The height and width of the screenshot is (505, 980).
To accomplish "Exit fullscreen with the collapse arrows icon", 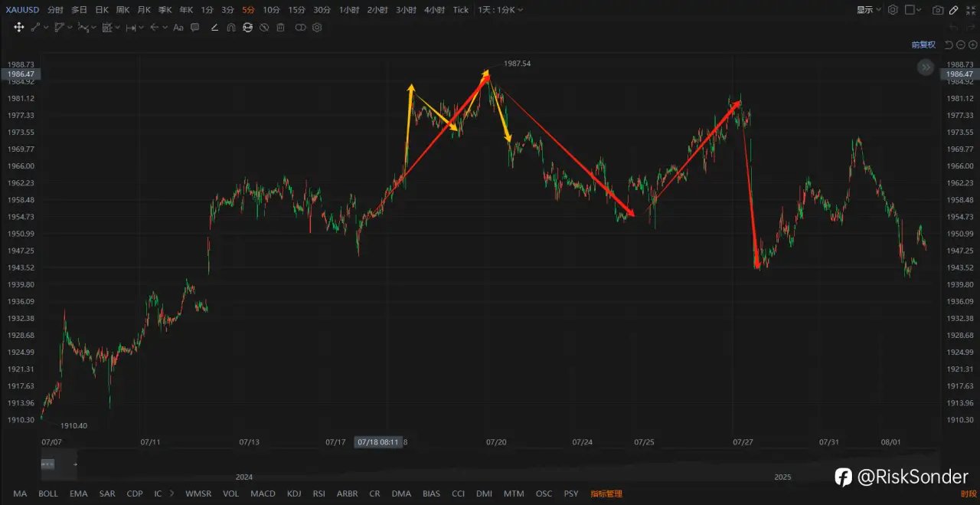I will click(x=971, y=10).
